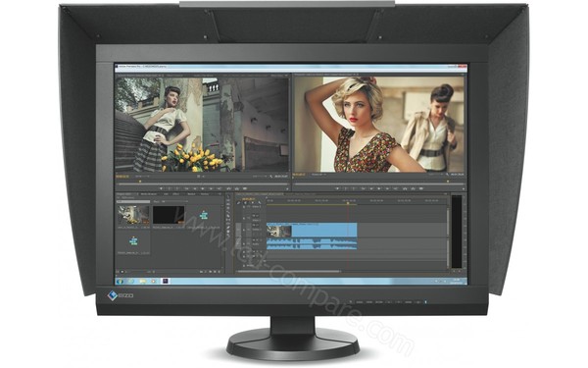Switch to the Media Browser tab
The height and width of the screenshot is (368, 588).
pyautogui.click(x=149, y=194)
